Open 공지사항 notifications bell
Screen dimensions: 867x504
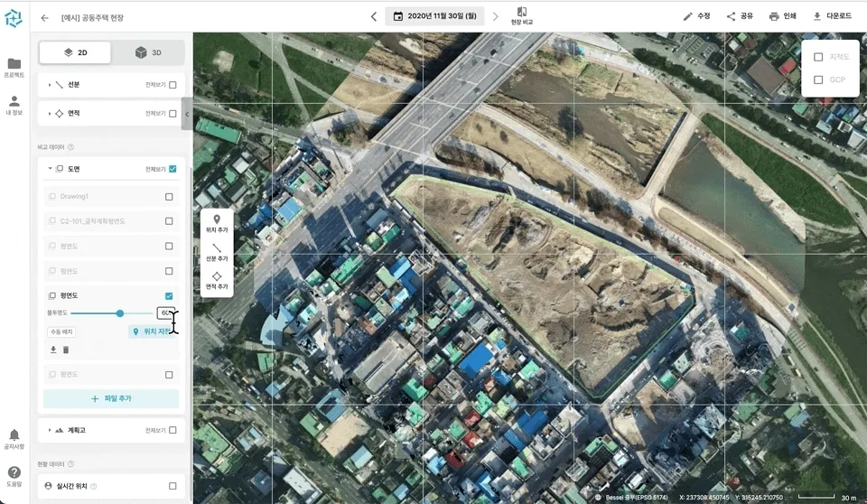pos(14,439)
